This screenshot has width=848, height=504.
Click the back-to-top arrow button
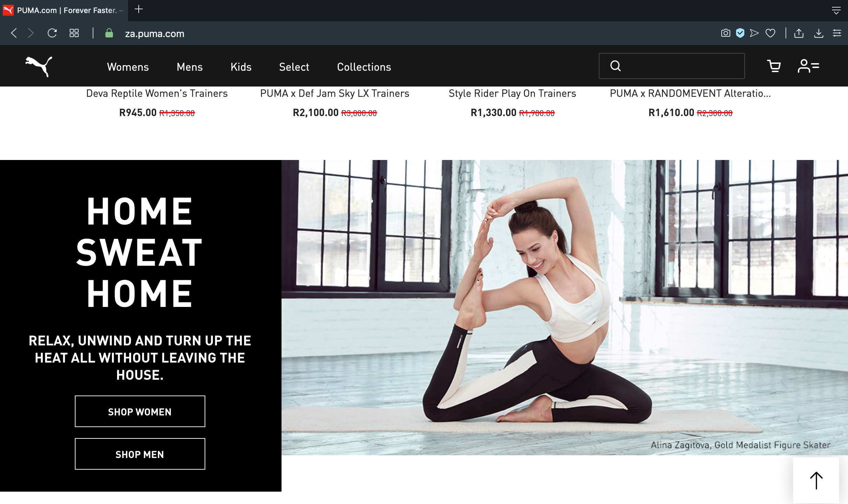(816, 480)
